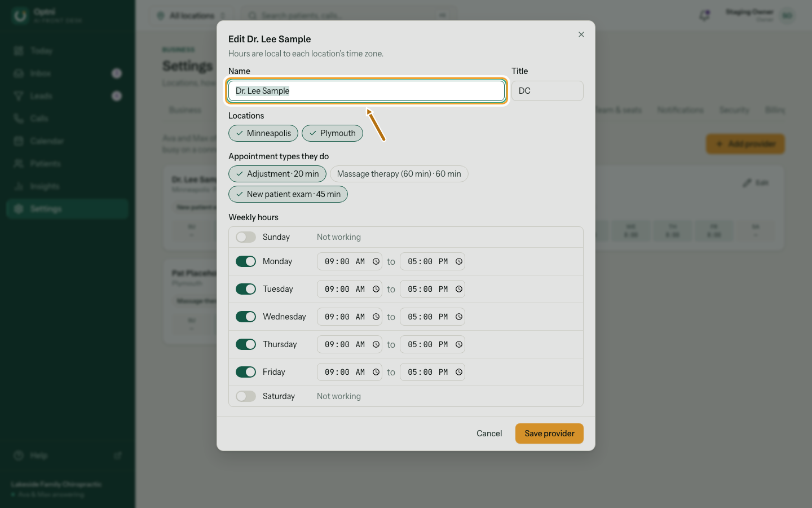812x508 pixels.
Task: Click the Cancel button
Action: 489,433
